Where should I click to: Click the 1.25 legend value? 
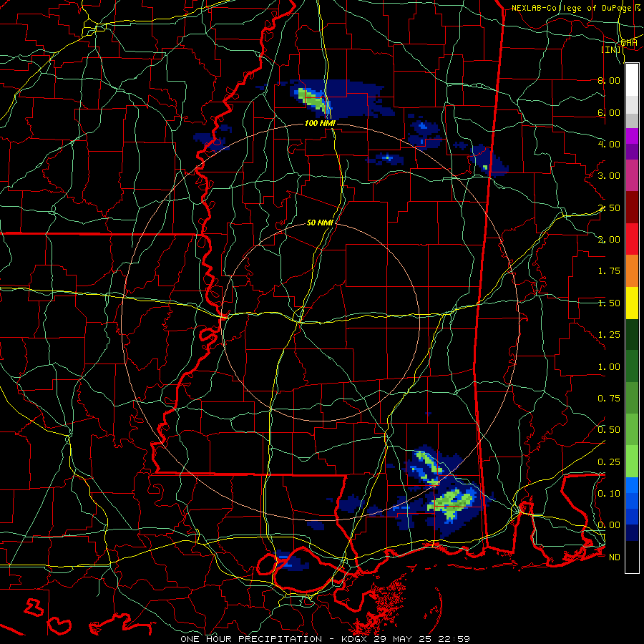[x=609, y=335]
